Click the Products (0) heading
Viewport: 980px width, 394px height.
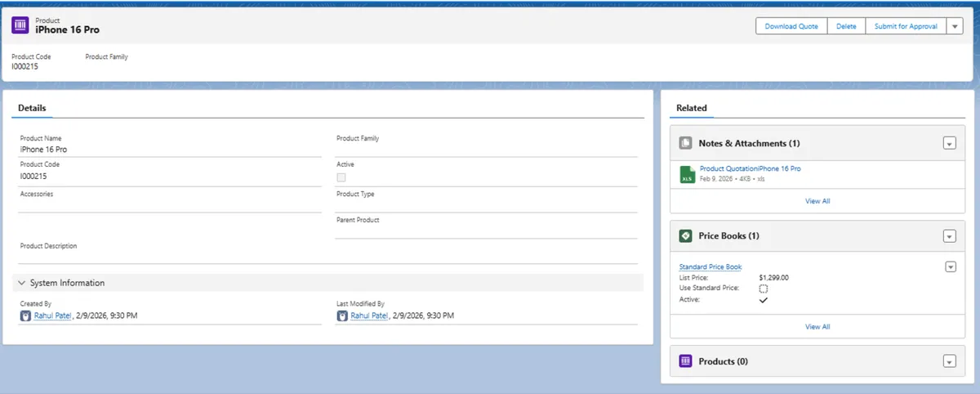[723, 361]
